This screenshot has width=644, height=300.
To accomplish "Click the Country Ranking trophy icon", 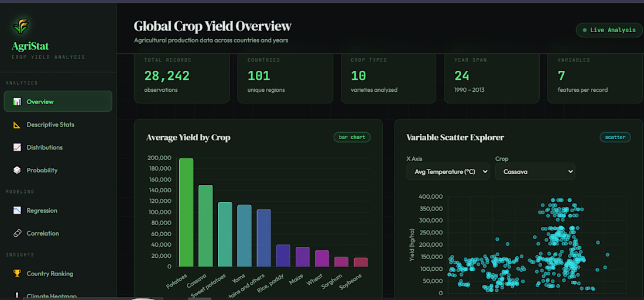I will [x=17, y=274].
